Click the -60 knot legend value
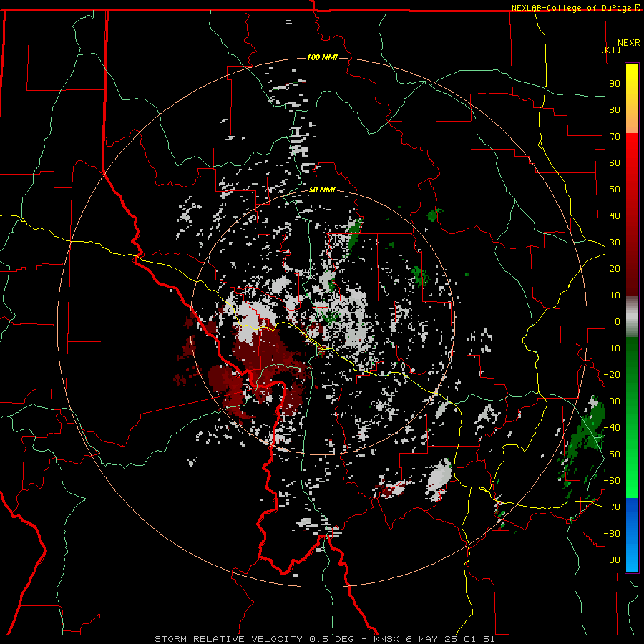 (612, 481)
